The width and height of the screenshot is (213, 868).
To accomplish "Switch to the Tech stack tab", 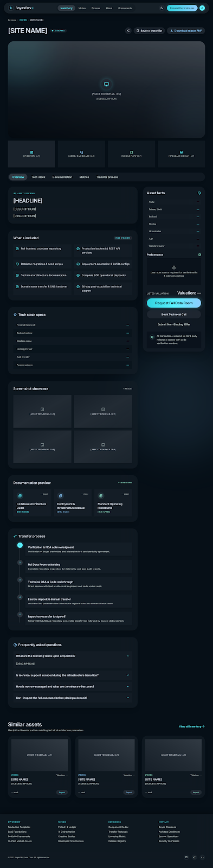I will [x=38, y=177].
